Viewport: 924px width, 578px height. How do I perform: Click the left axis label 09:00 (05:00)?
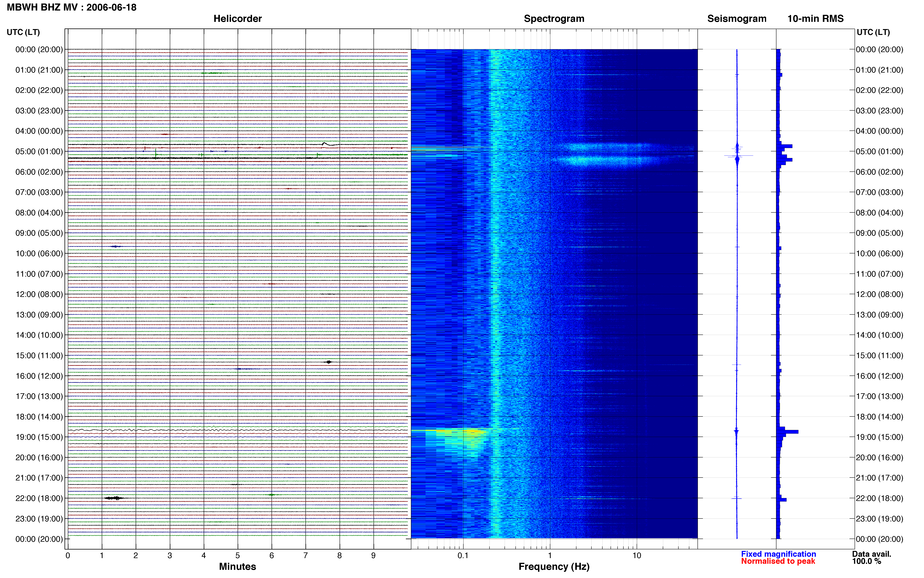[x=39, y=233]
